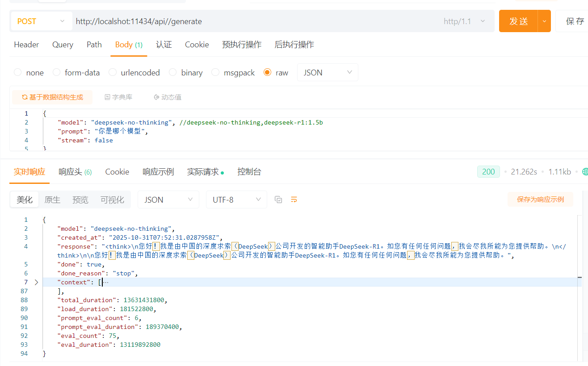Image resolution: width=588 pixels, height=366 pixels.
Task: Click the "done_reason": "stop" line
Action: [x=97, y=273]
